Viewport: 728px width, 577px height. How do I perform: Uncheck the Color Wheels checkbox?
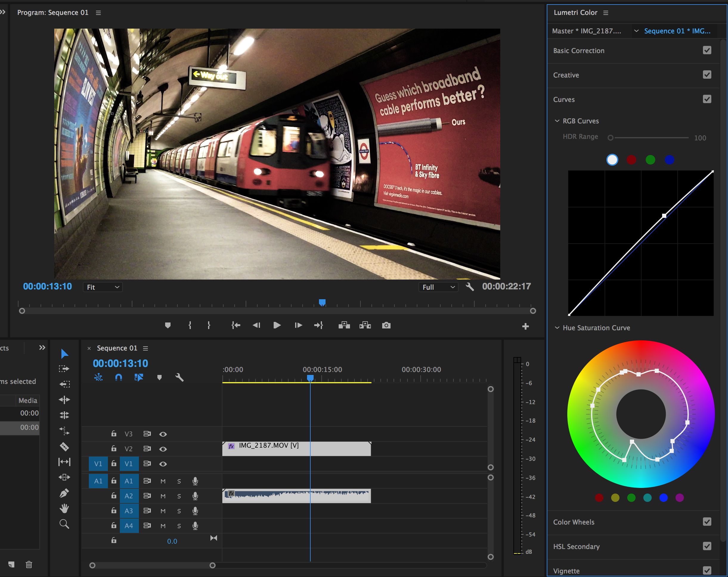707,522
